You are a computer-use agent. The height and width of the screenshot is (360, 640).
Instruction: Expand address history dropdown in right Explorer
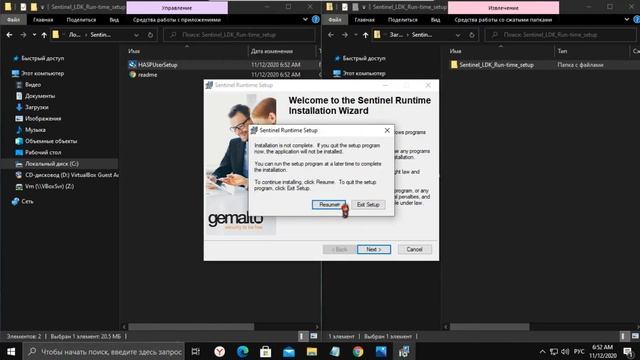pyautogui.click(x=458, y=35)
